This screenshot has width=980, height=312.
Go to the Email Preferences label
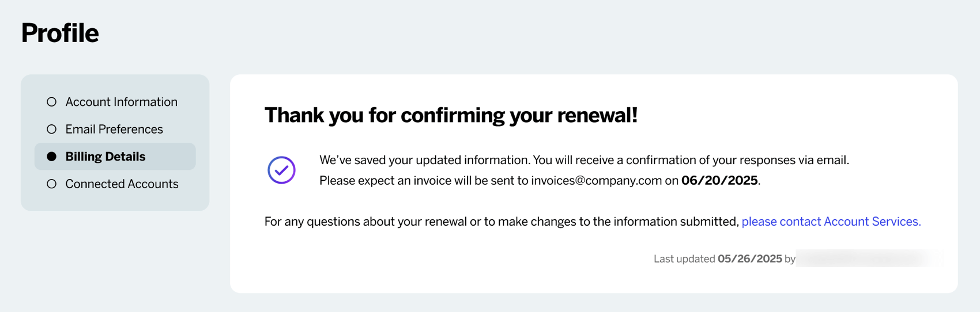114,130
